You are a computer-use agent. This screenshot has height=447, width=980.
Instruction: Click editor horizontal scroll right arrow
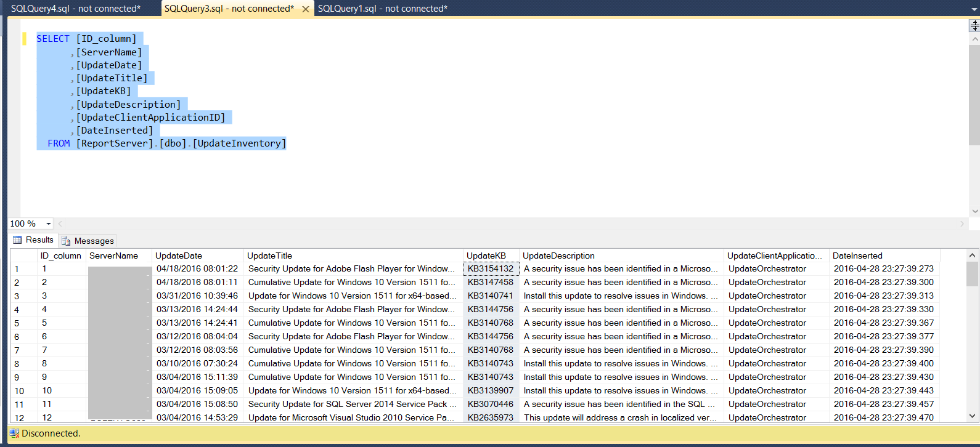click(962, 223)
